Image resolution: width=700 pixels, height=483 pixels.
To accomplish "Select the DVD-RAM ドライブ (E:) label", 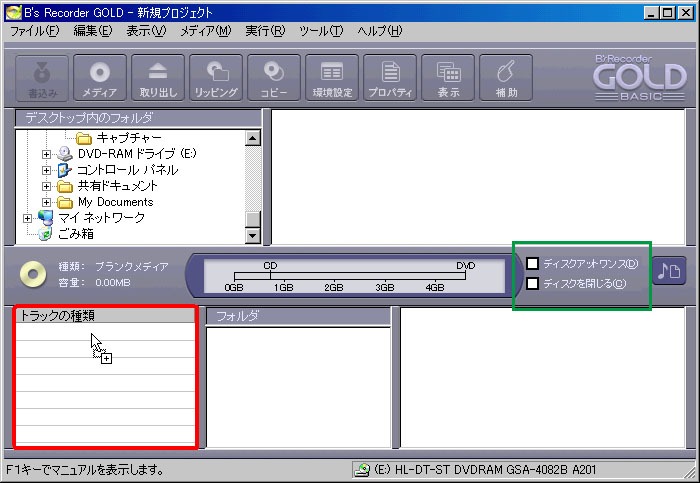I will [x=137, y=154].
